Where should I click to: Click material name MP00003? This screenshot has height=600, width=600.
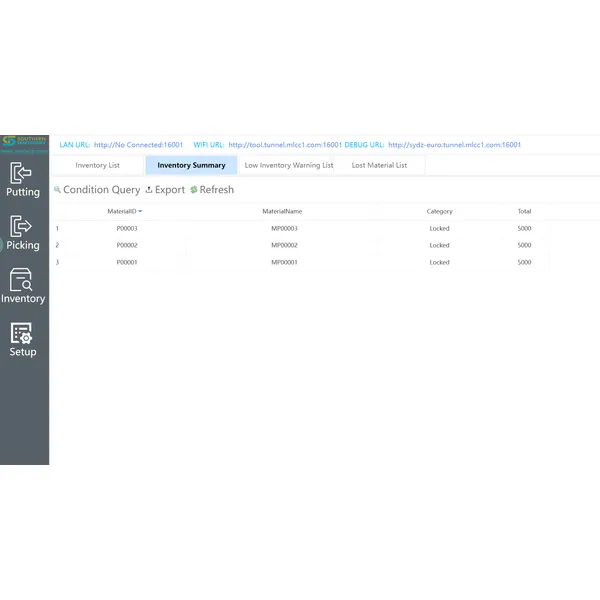point(284,228)
